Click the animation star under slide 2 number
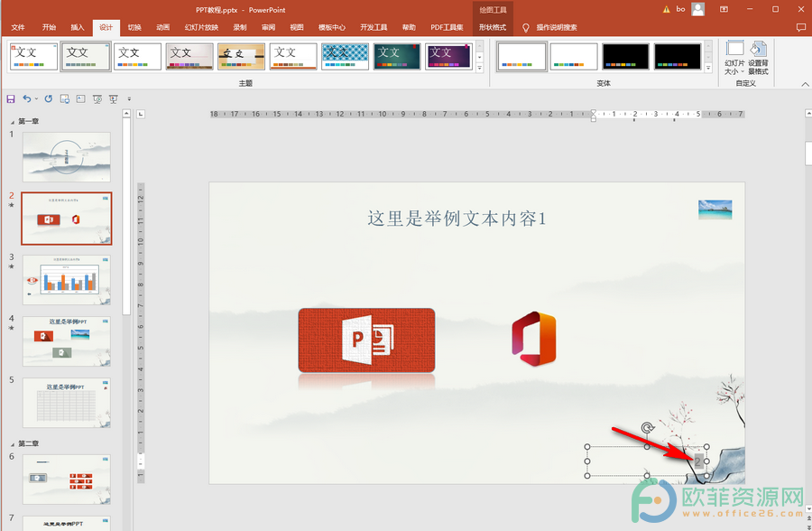The height and width of the screenshot is (531, 812). coord(12,205)
